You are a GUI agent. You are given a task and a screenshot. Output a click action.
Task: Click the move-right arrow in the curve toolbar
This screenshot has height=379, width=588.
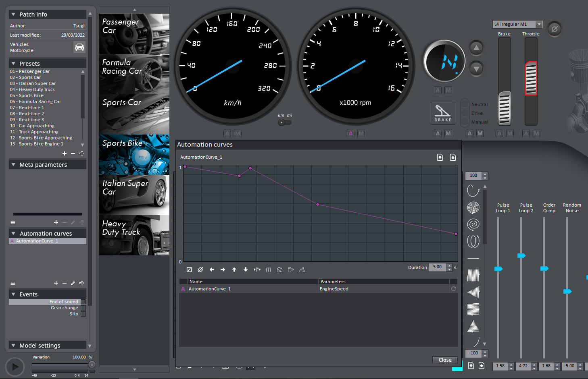[x=223, y=270]
